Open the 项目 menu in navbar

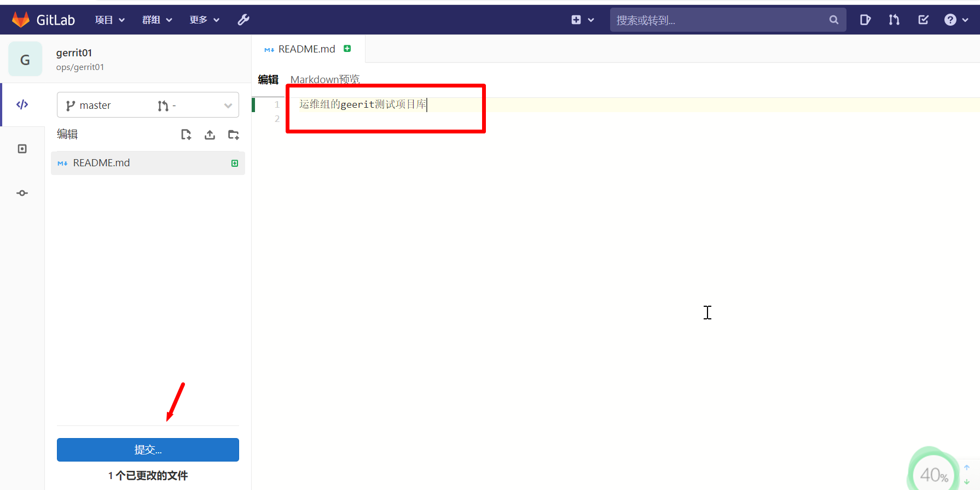point(109,20)
